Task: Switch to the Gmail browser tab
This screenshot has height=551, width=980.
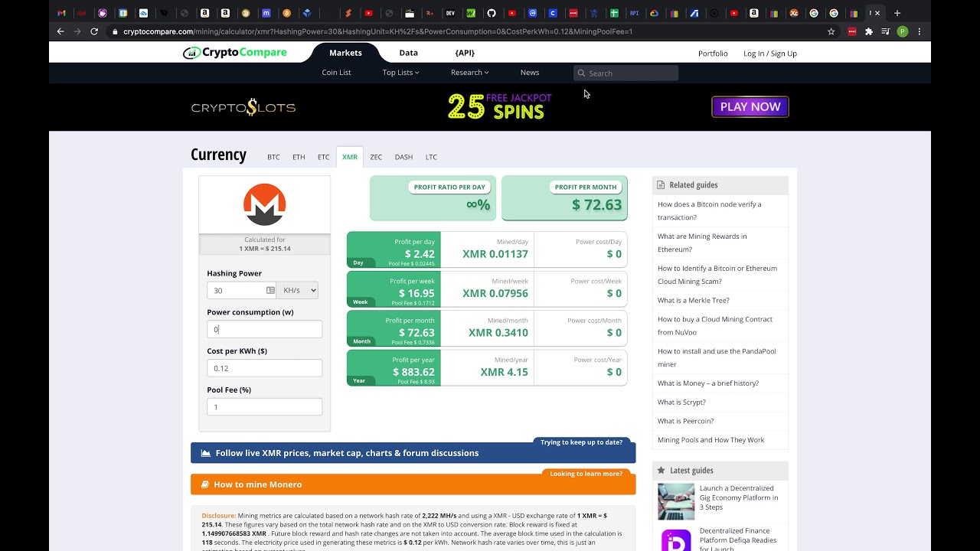Action: click(62, 13)
